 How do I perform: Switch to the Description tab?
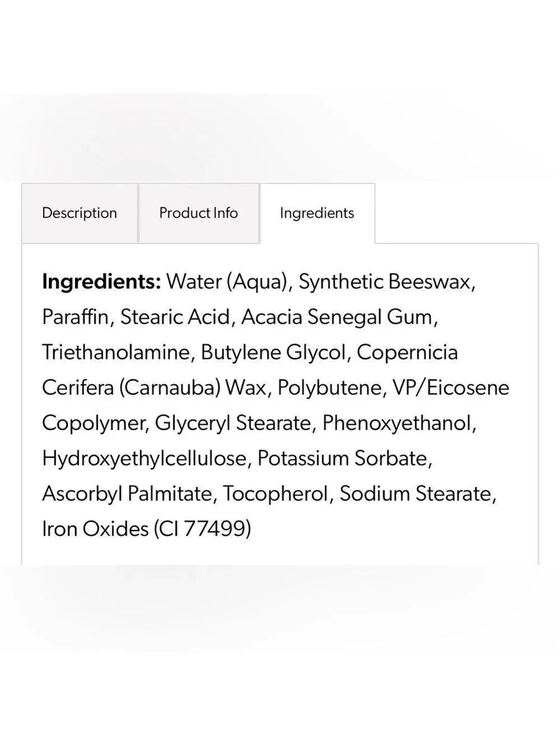click(80, 213)
